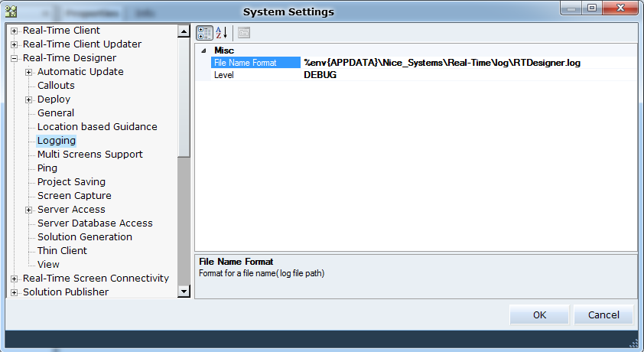Expand the Solution Publisher node
Image resolution: width=644 pixels, height=352 pixels.
pos(14,292)
